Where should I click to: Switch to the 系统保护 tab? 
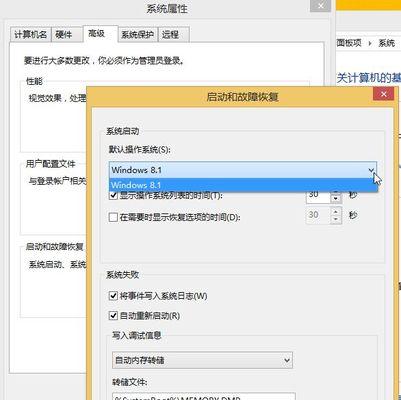point(137,34)
